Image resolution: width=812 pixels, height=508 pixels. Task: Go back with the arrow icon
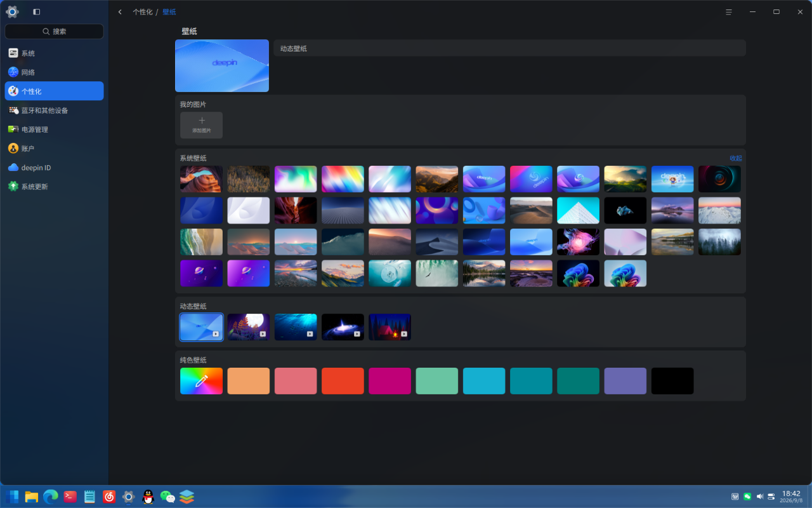tap(120, 11)
